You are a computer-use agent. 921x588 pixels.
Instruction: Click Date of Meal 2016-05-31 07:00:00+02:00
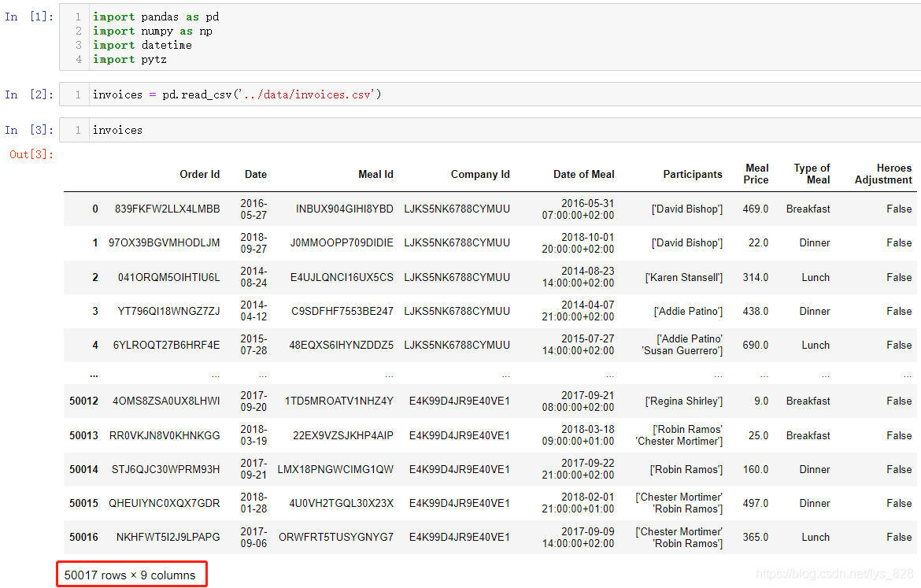[578, 209]
